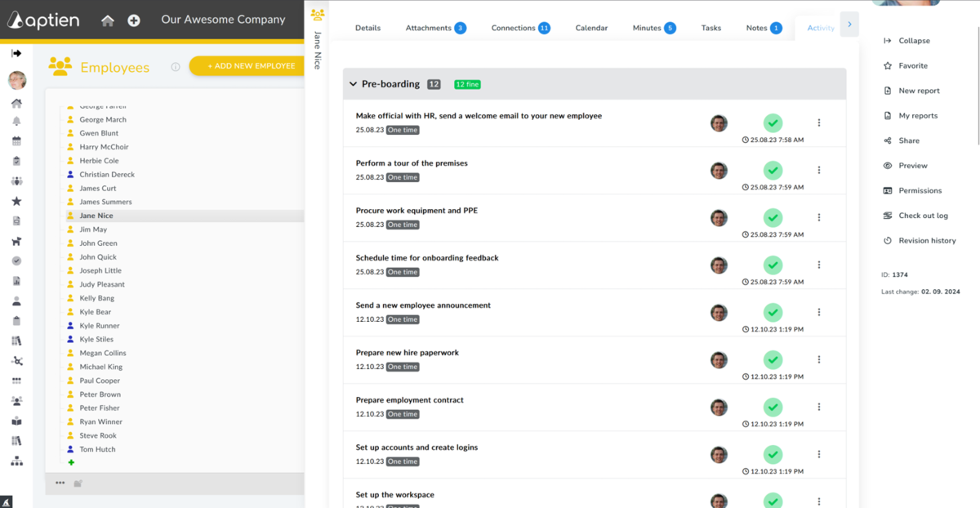Select employee Kyle Runner
Image resolution: width=980 pixels, height=508 pixels.
click(100, 325)
